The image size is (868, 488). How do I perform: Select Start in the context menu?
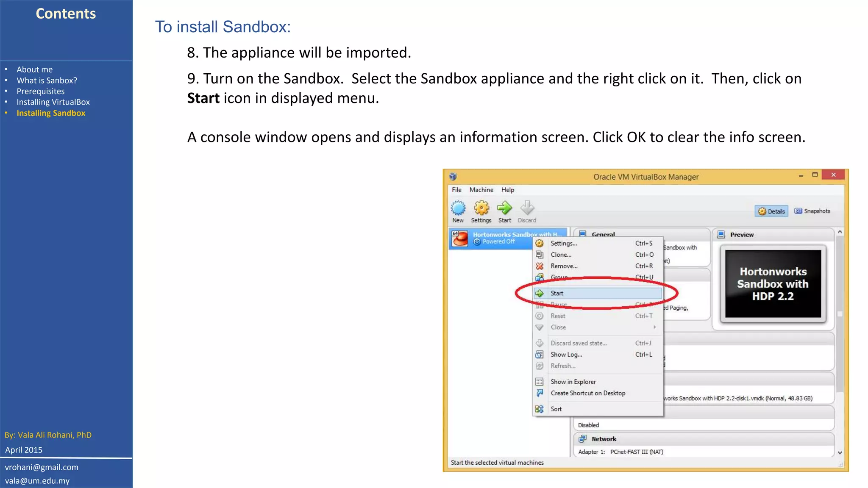(598, 293)
